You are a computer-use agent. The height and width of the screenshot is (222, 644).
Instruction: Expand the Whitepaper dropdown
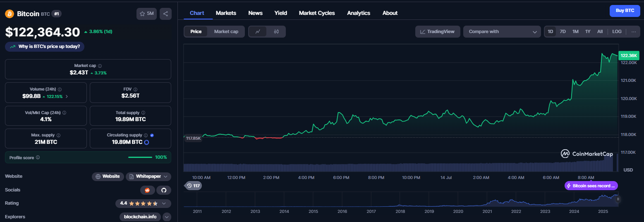(148, 177)
